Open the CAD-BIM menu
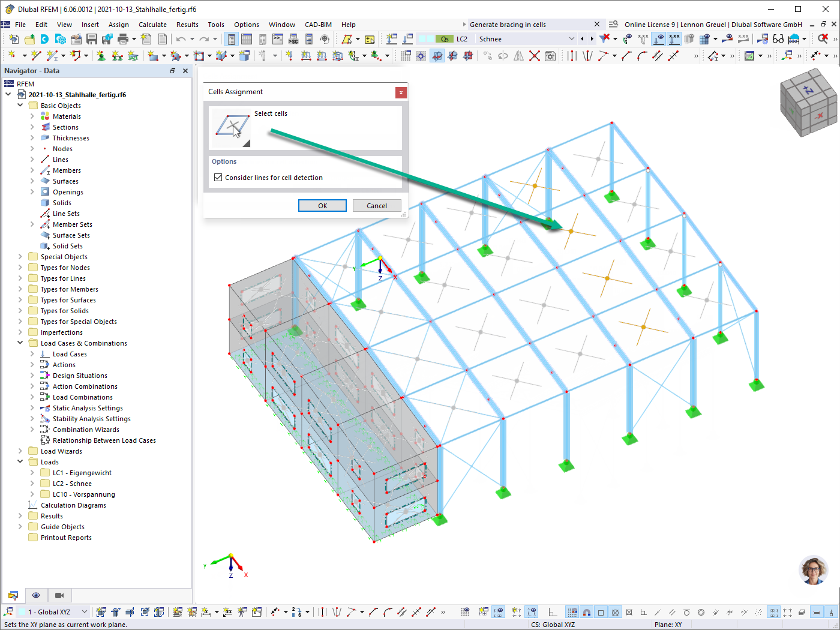840x630 pixels. click(x=318, y=25)
